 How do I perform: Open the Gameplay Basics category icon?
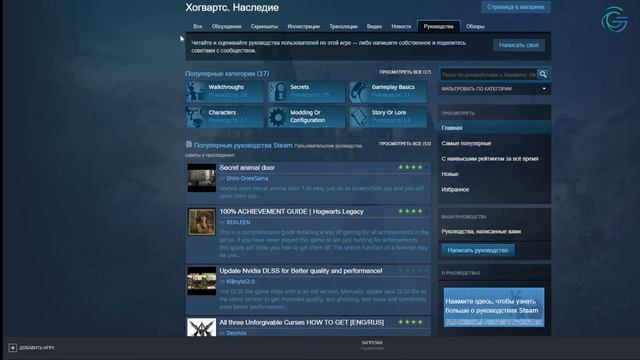(359, 91)
